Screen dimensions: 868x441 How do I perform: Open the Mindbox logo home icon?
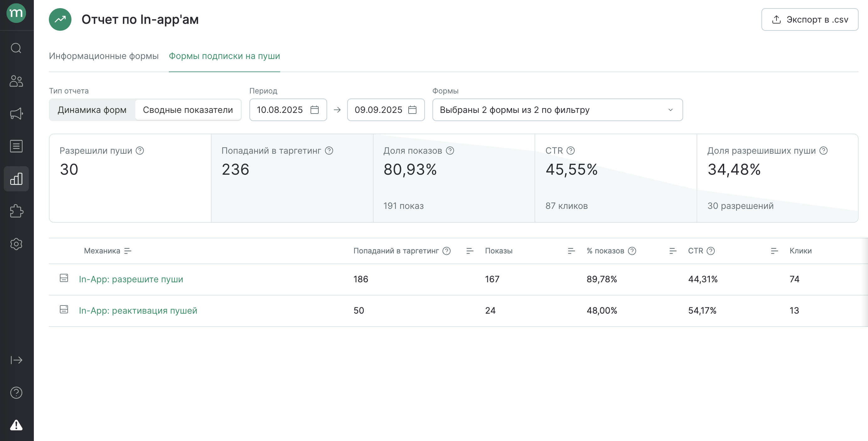coord(16,13)
